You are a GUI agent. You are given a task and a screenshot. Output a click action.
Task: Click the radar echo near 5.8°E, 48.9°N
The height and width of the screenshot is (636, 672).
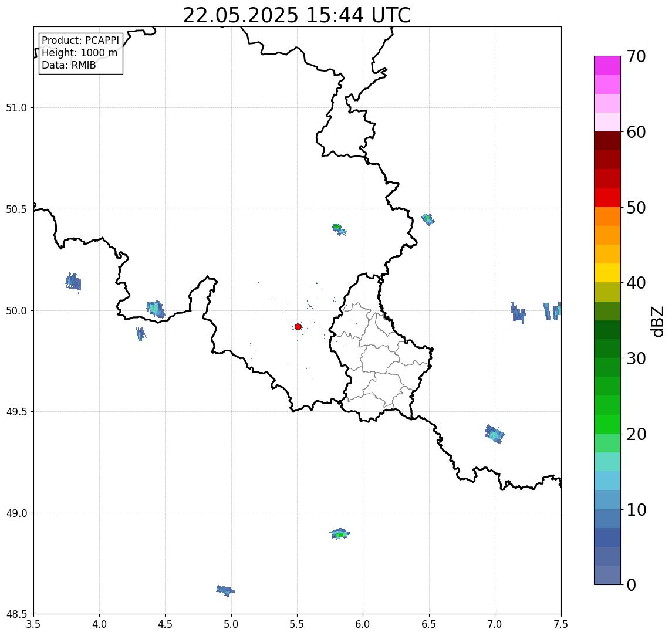(x=340, y=534)
